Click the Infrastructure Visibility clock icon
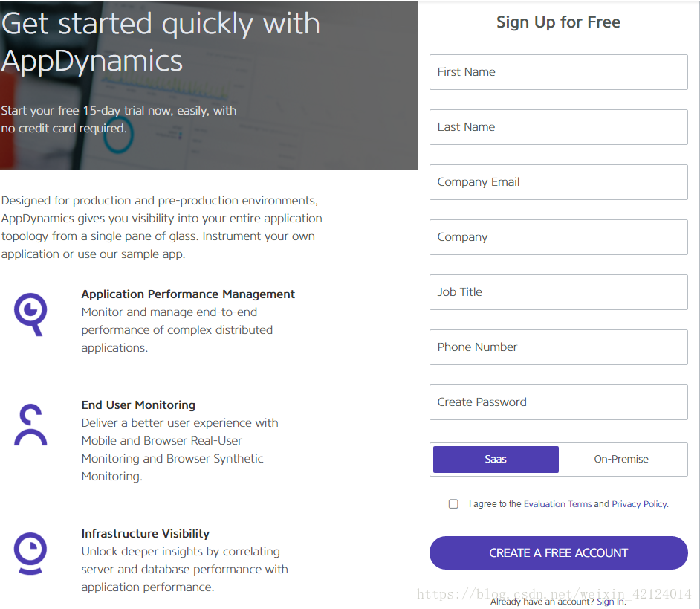Image resolution: width=700 pixels, height=609 pixels. pos(30,553)
